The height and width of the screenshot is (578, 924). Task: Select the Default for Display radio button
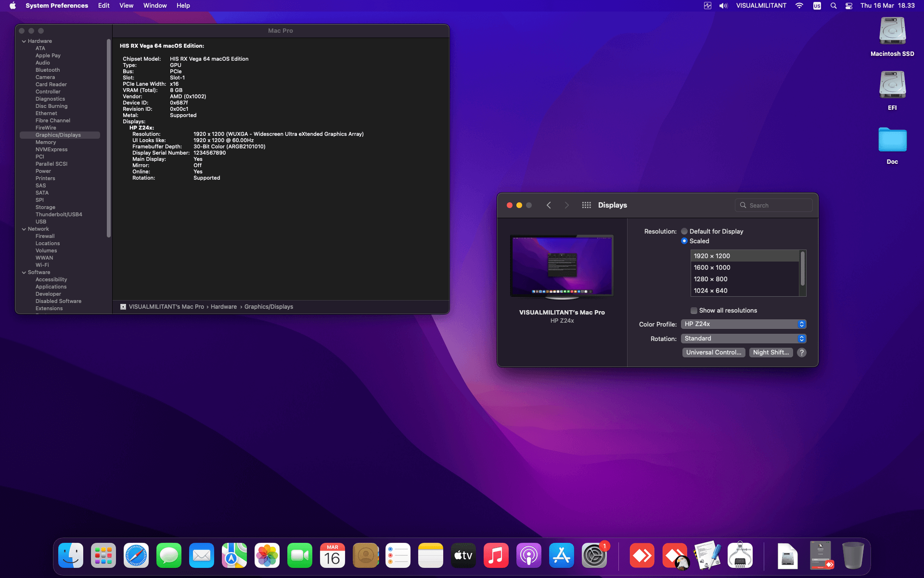[x=684, y=231]
